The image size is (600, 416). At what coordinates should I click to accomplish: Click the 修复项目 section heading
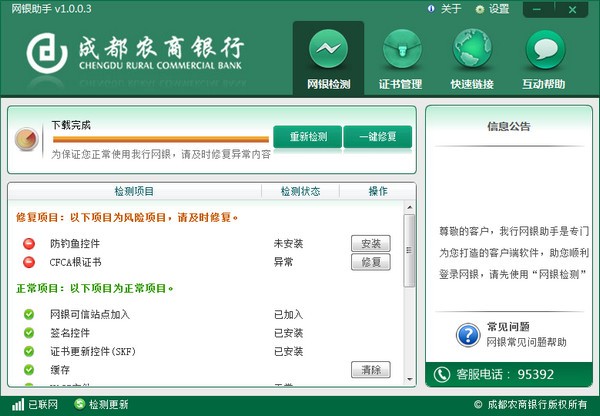[x=127, y=217]
